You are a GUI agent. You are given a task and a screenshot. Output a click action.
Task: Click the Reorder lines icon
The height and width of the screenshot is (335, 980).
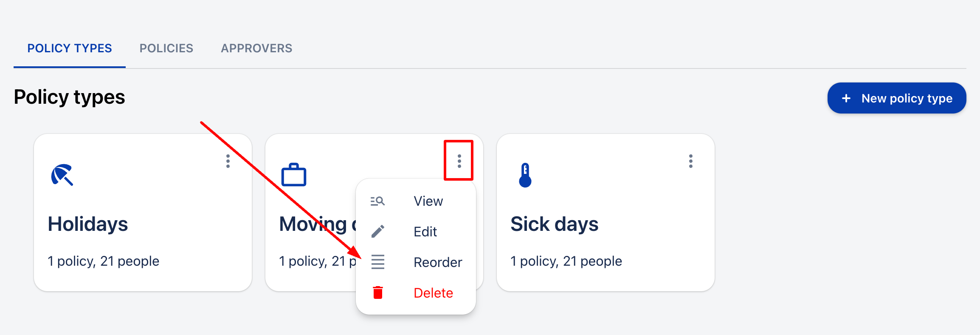click(377, 262)
